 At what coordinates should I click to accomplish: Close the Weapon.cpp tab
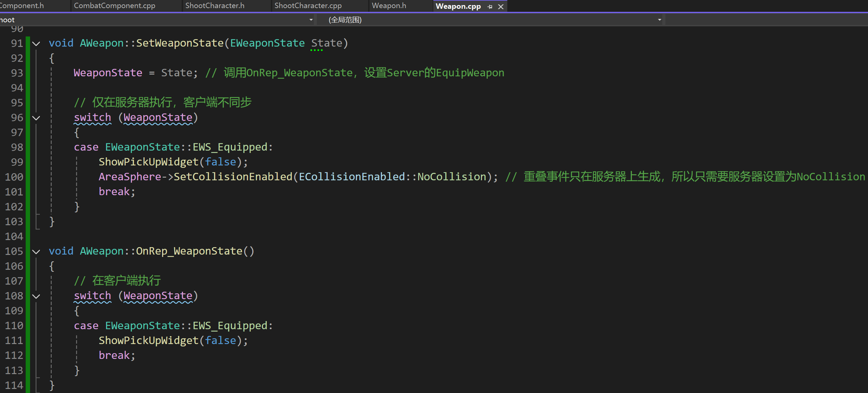coord(501,6)
